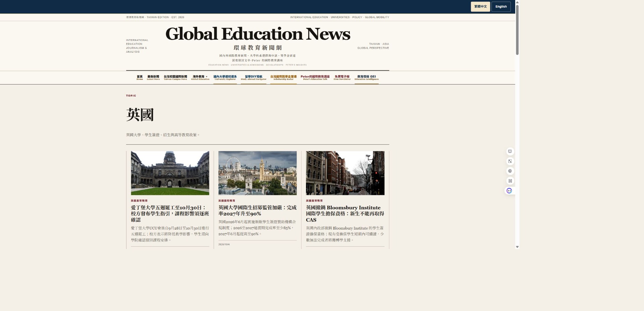Click the page scrollbar down arrow

coord(517,247)
